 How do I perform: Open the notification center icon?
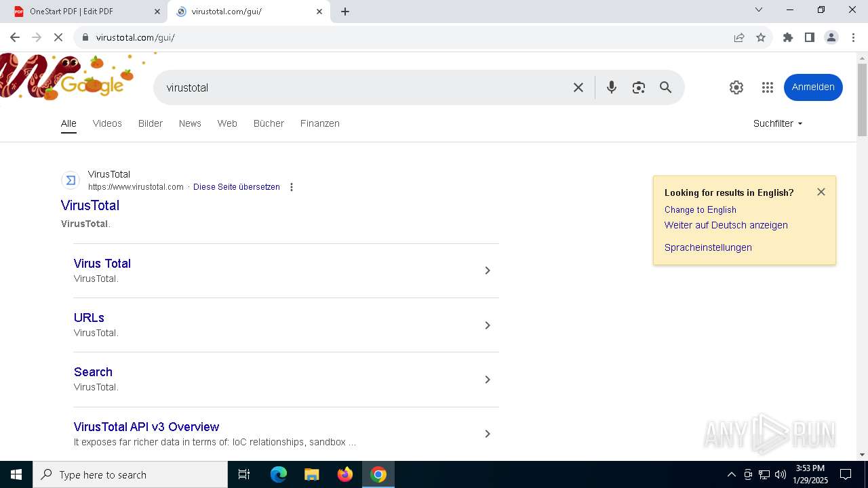[x=846, y=474]
